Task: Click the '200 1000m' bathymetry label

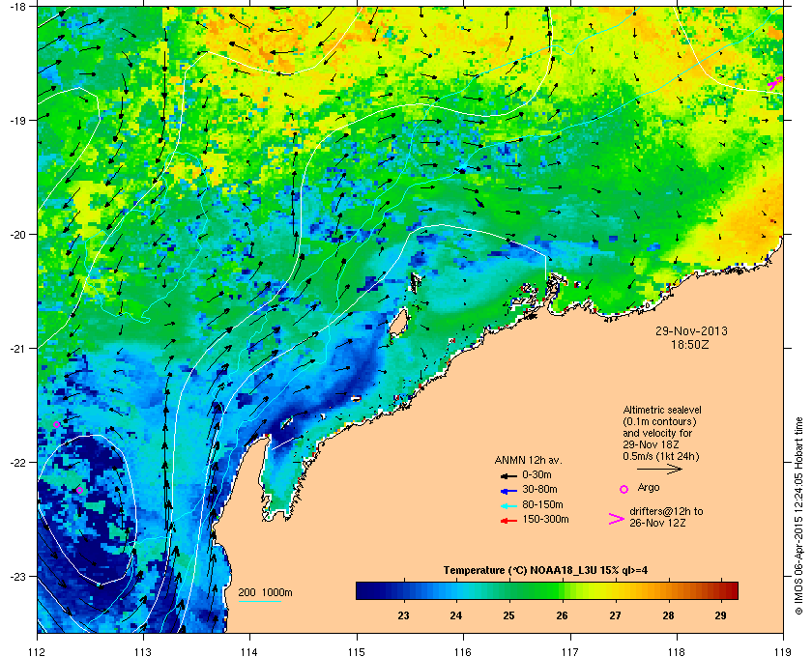Action: click(x=265, y=593)
